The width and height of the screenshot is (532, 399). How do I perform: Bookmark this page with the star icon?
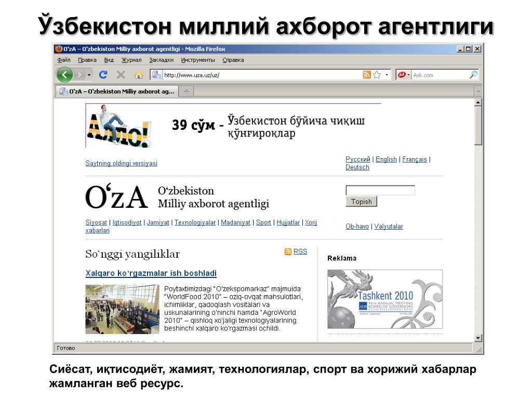(377, 75)
